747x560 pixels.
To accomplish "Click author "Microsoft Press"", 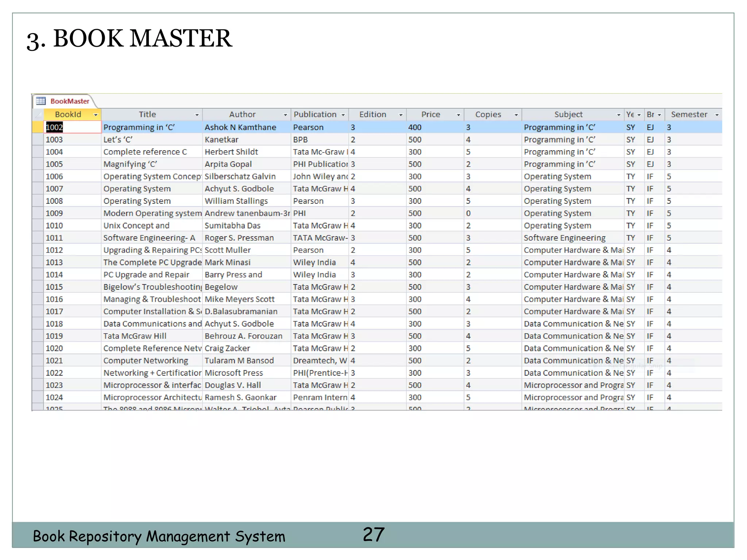I will click(234, 373).
